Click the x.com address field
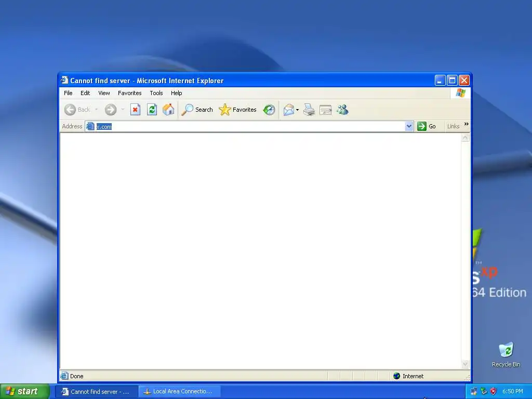This screenshot has height=399, width=532. [249, 127]
